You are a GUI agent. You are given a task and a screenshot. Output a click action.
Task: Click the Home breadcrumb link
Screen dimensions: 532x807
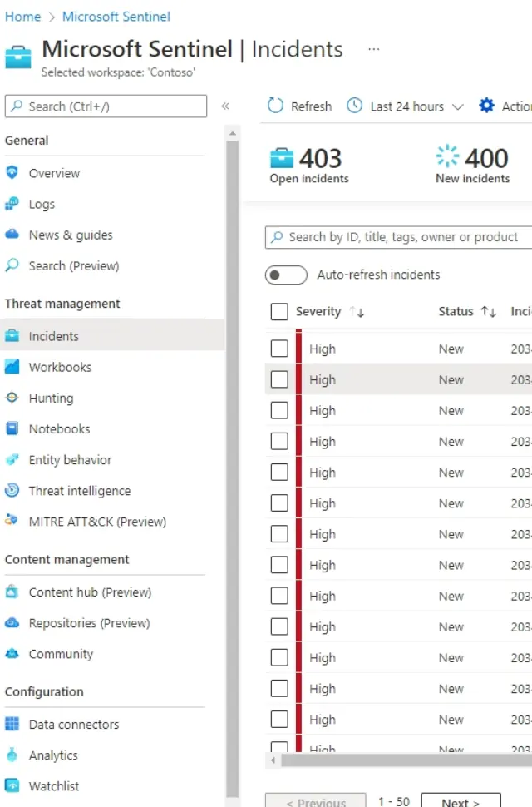[22, 17]
